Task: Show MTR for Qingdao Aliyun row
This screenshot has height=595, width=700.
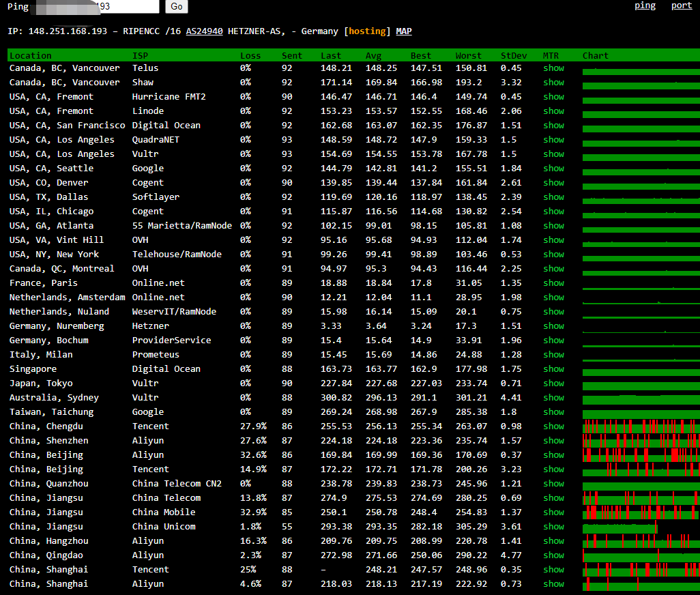Action: 553,555
